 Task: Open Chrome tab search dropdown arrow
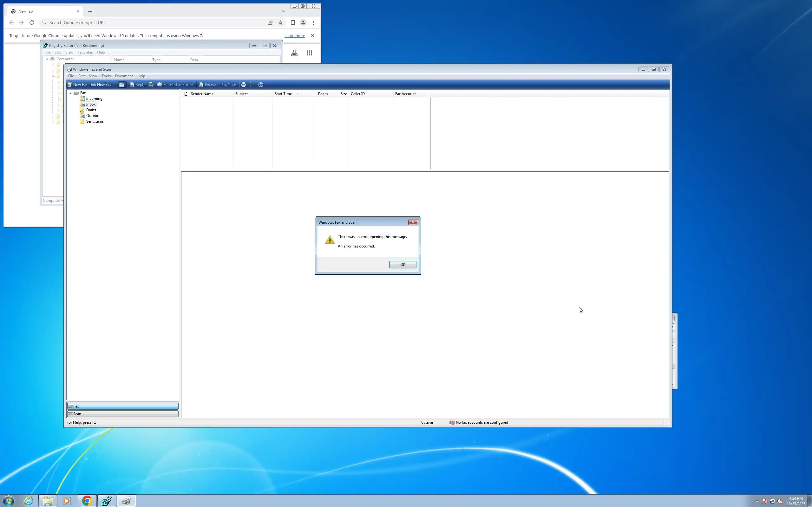click(x=284, y=11)
